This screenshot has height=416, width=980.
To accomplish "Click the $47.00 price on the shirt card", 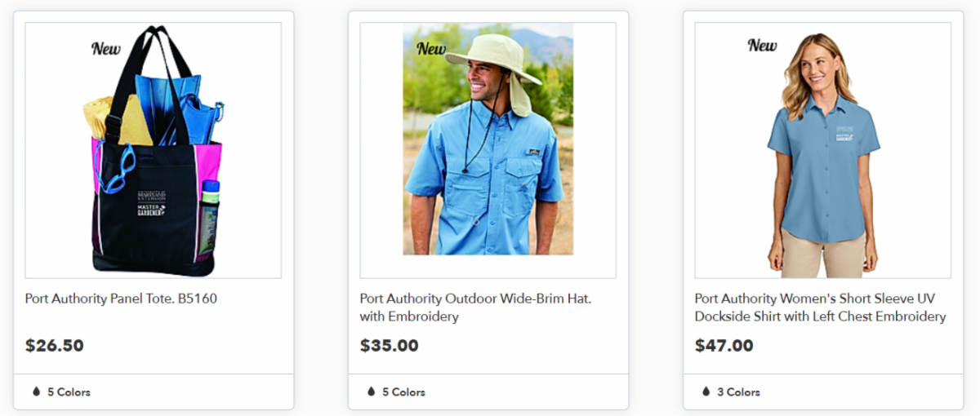I will click(x=724, y=345).
